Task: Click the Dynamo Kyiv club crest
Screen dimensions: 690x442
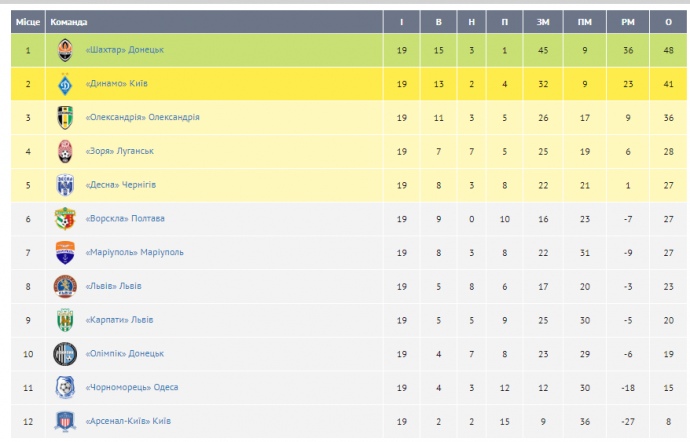Action: [65, 84]
